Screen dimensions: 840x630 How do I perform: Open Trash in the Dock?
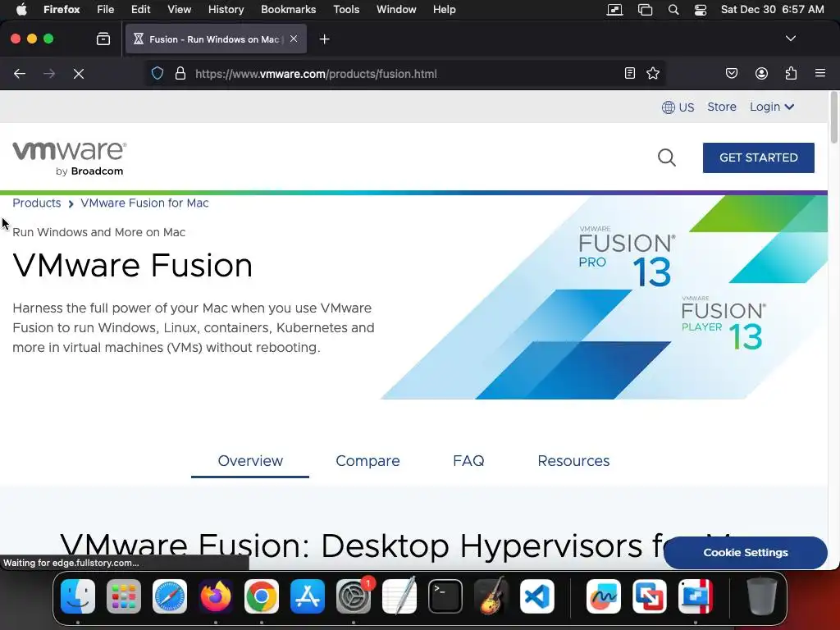pyautogui.click(x=762, y=596)
